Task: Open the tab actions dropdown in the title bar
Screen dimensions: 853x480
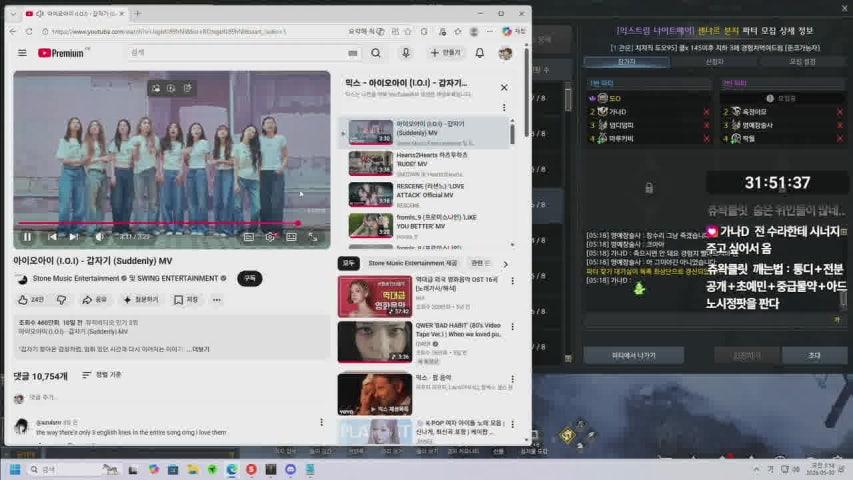Action: 13,13
